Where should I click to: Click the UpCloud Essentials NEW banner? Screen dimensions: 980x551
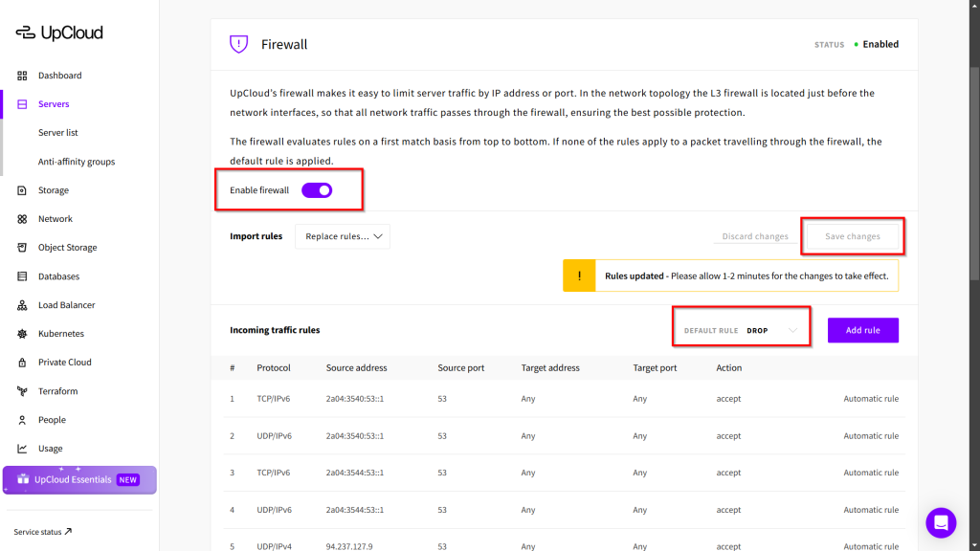coord(79,479)
